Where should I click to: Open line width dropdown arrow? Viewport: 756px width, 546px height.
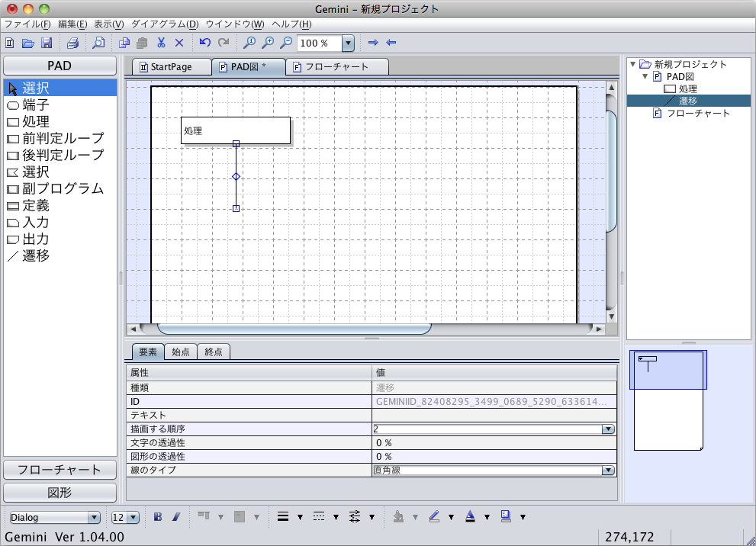[300, 518]
